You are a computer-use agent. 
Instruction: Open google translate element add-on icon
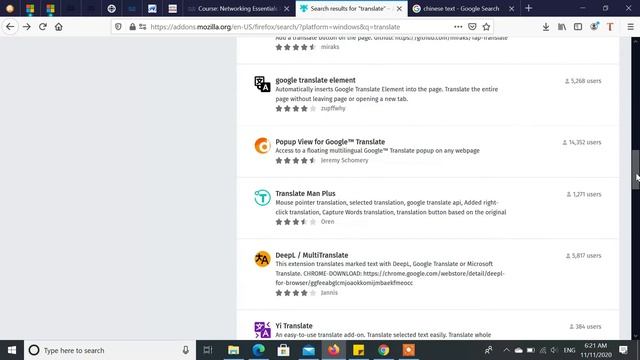262,84
